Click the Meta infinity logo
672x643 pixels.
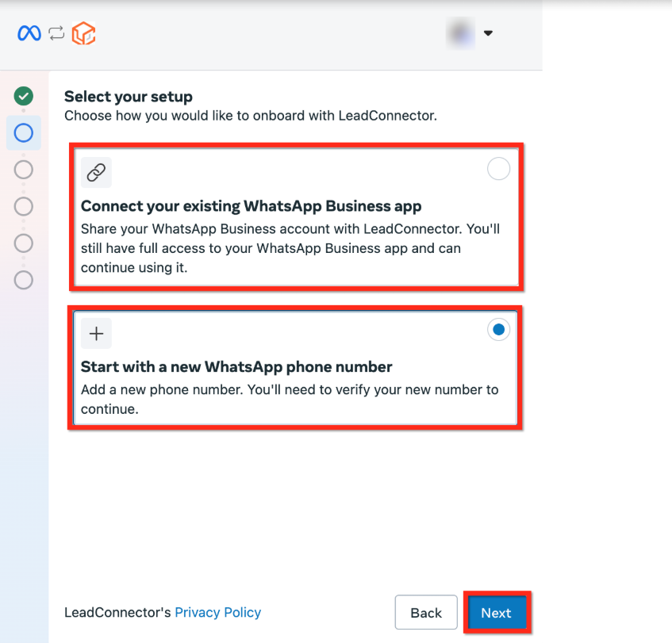(x=29, y=33)
